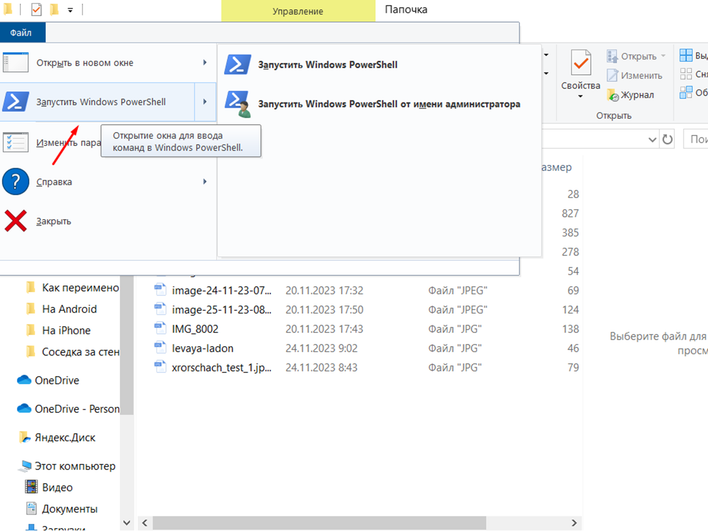Select OneDrive in the navigation pane
Viewport: 708px width, 531px height.
(48, 380)
